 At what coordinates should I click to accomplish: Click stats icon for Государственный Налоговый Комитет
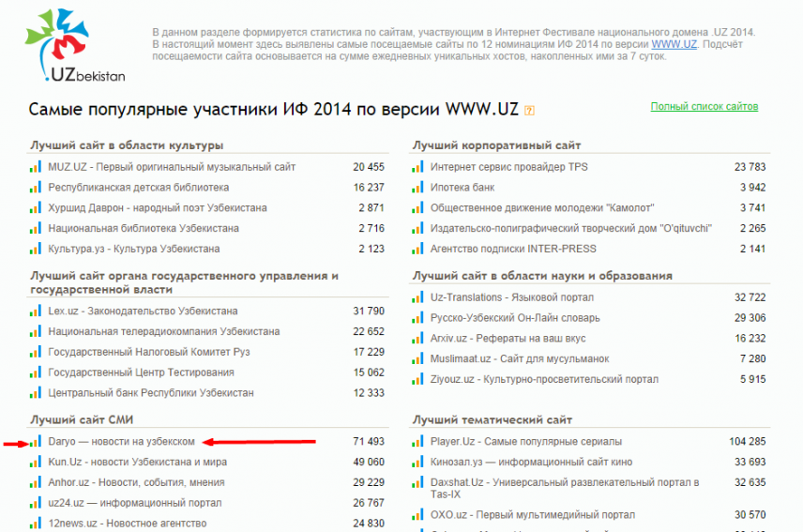pos(36,352)
